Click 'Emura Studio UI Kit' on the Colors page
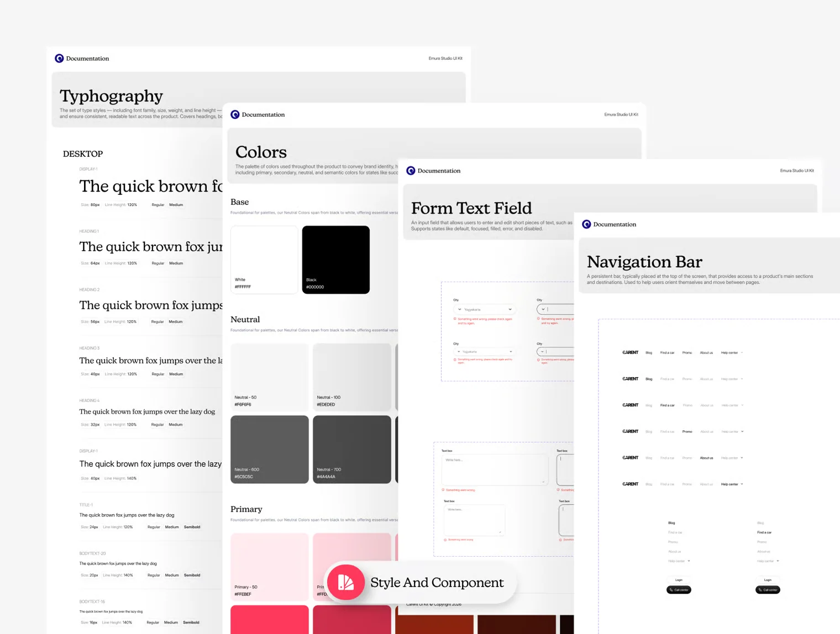The width and height of the screenshot is (840, 634). 621,115
